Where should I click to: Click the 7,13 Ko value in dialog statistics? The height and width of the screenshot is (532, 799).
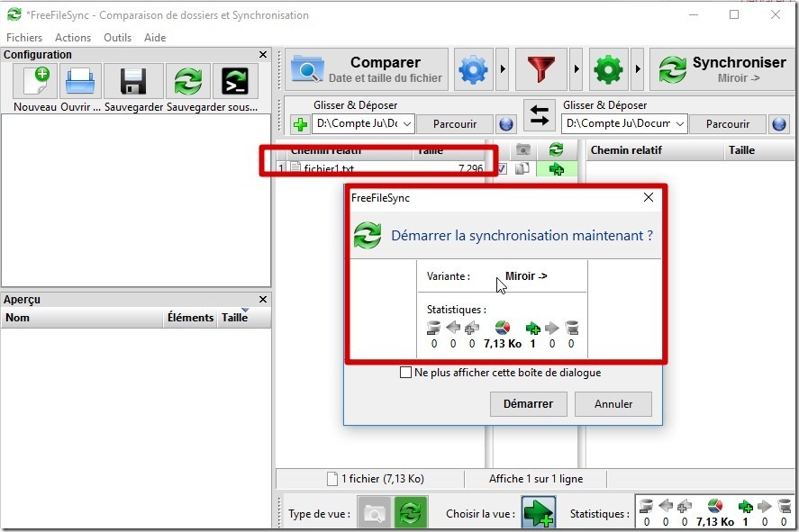(503, 344)
